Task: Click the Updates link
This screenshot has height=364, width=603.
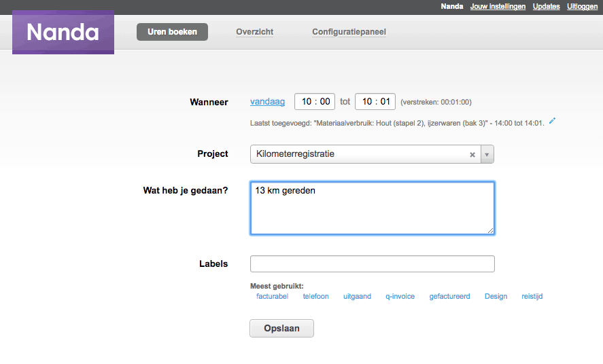Action: pos(546,7)
